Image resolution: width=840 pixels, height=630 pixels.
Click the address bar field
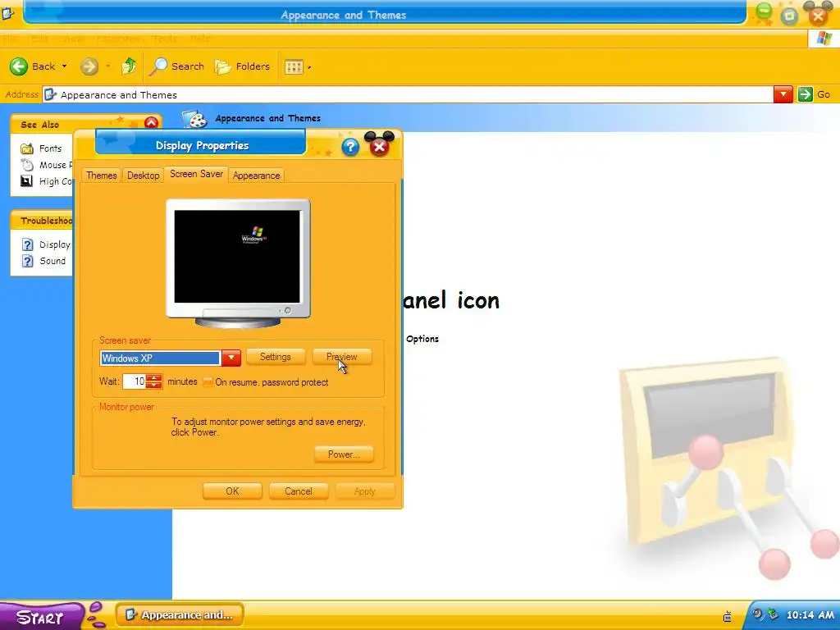pyautogui.click(x=407, y=95)
